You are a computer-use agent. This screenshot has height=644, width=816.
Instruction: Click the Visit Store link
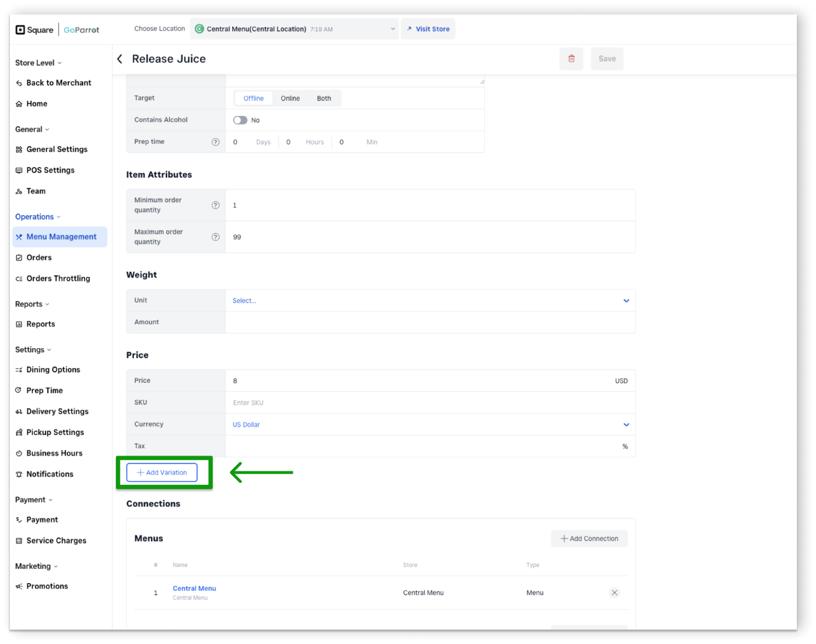coord(428,29)
